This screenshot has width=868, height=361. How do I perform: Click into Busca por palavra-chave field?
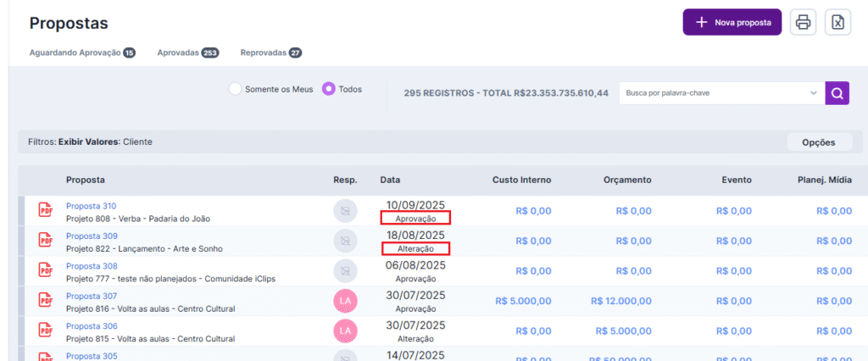(x=712, y=93)
